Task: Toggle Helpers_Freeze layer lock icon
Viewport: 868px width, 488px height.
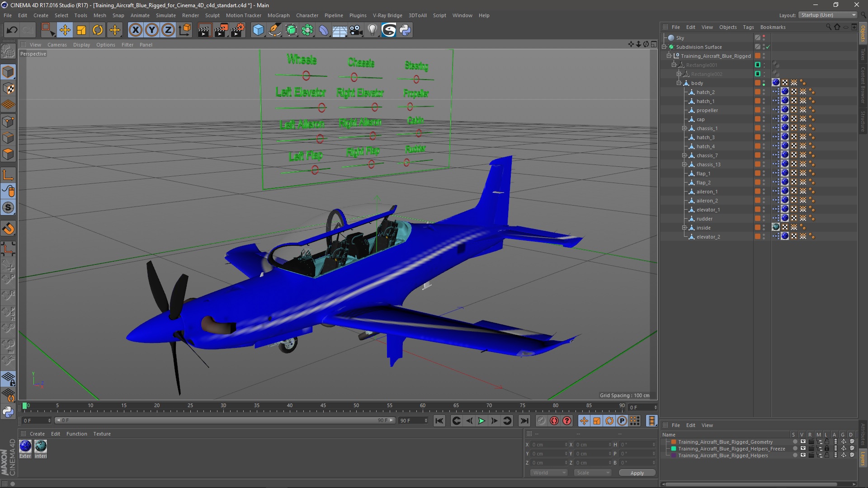Action: (x=827, y=449)
